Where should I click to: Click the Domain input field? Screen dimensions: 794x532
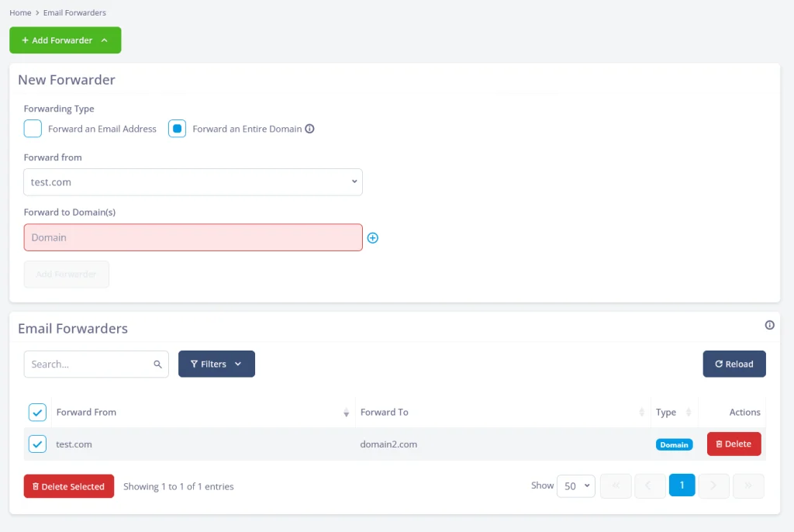193,237
